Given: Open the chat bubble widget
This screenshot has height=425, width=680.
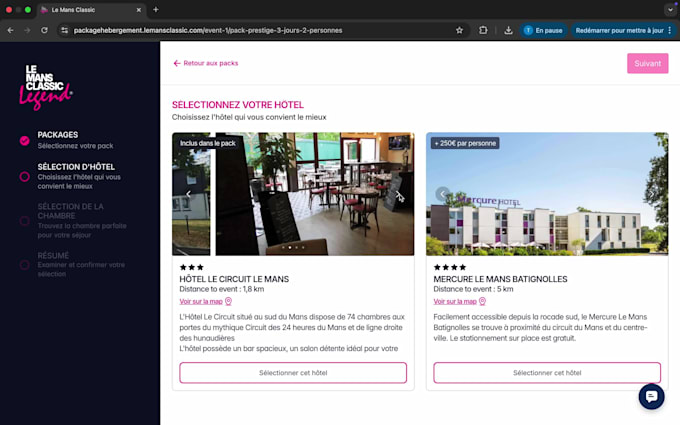Looking at the screenshot, I should click(651, 396).
